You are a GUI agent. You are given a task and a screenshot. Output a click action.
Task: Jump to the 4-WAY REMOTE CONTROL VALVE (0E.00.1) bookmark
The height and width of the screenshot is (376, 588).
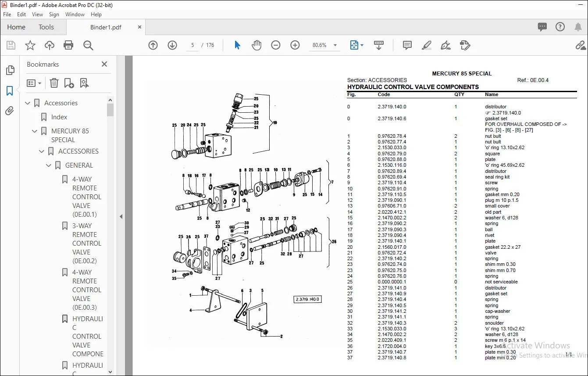tap(87, 197)
